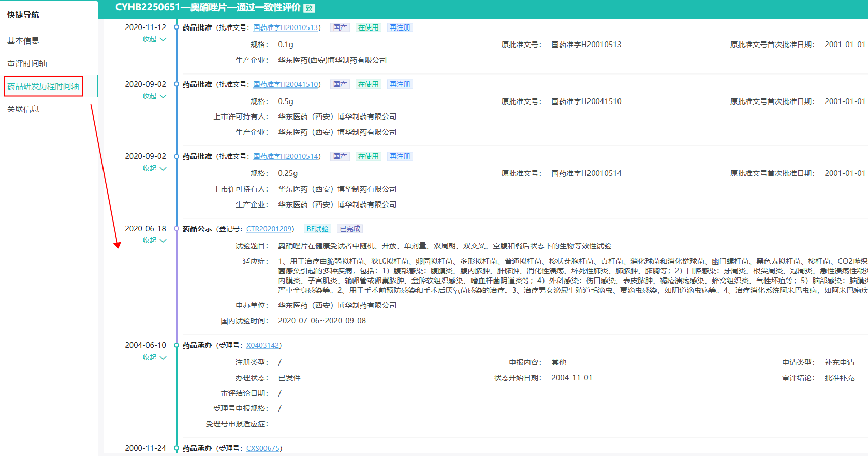Screen dimensions: 868x456
Task: Click the timeline node circle for 2020-06-18
Action: (176, 229)
